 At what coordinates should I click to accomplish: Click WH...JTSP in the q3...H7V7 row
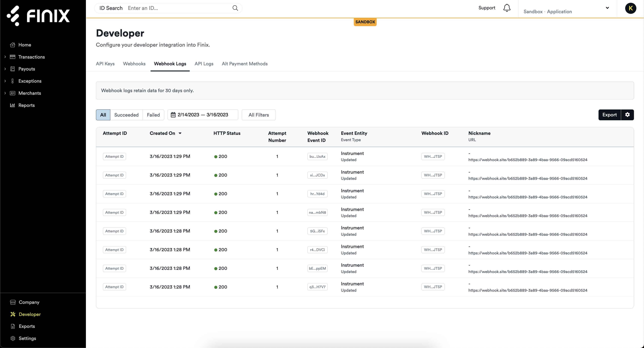[433, 287]
